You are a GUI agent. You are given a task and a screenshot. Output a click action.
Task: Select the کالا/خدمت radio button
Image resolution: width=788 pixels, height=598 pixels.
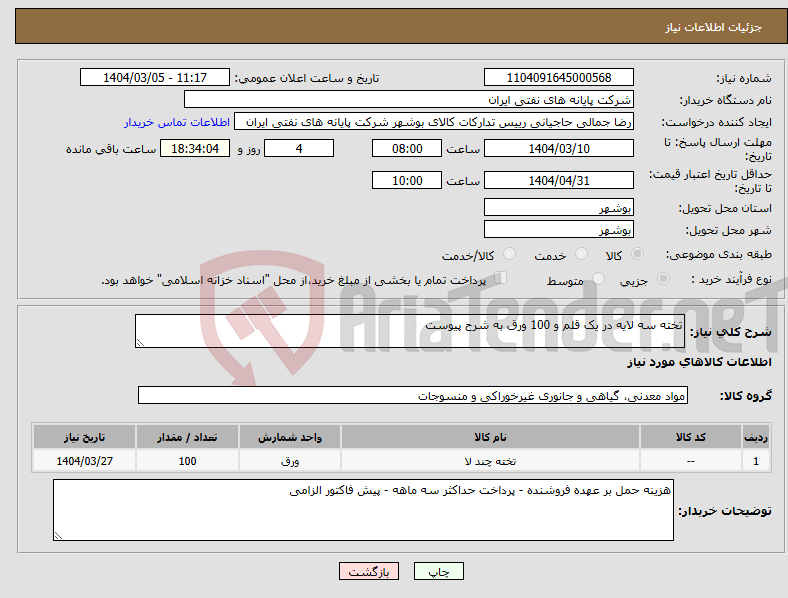pyautogui.click(x=510, y=254)
